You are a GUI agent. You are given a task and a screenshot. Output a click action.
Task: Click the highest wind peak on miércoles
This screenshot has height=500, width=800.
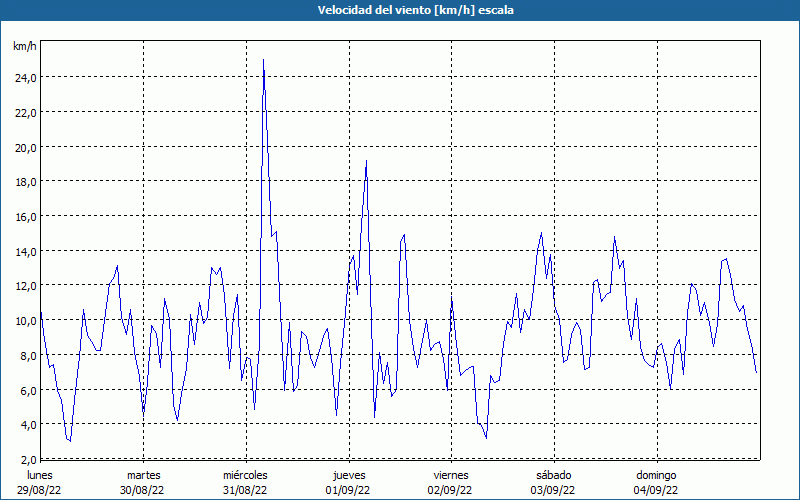tap(263, 60)
